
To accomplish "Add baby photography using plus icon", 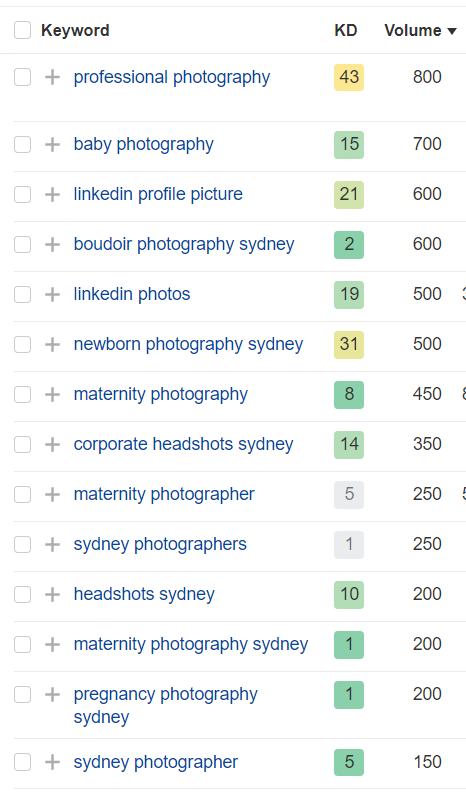I will (x=53, y=144).
